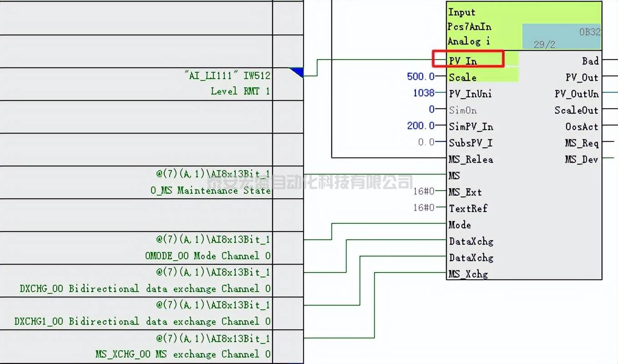Viewport: 618px width, 364px height.
Task: Click the 1038 value at PV_InUni
Action: 423,93
